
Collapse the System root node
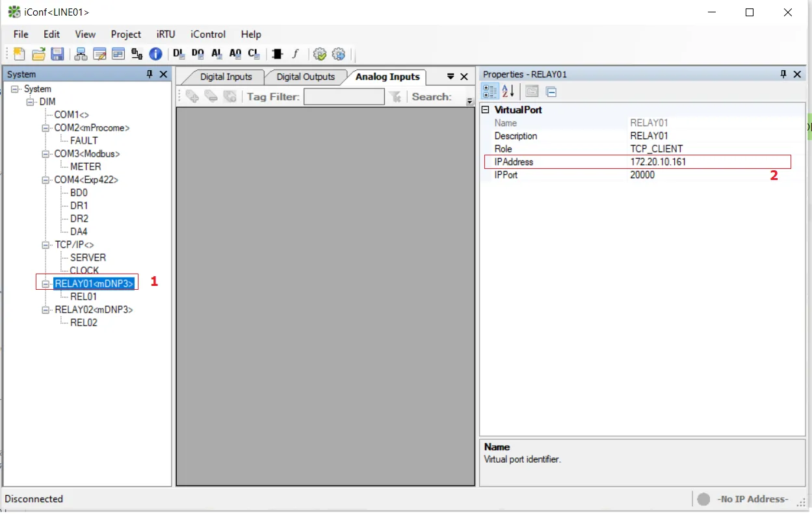point(15,89)
